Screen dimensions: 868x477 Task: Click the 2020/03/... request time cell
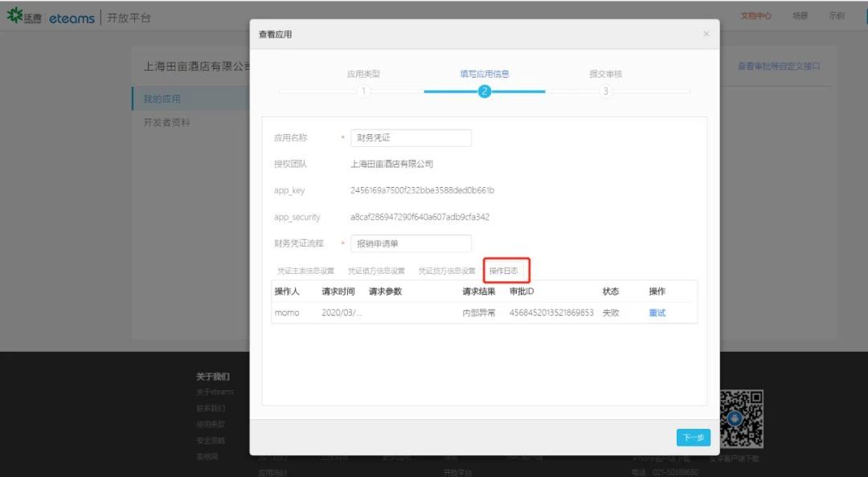342,312
